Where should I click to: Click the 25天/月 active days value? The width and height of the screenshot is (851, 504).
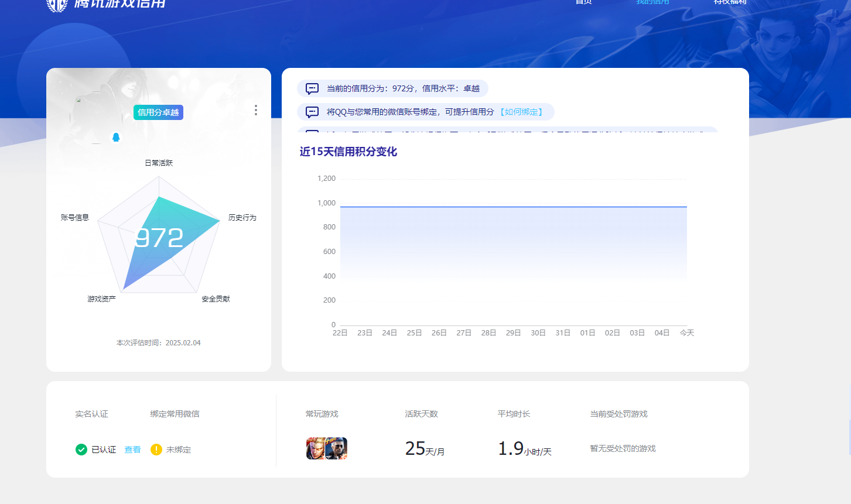425,448
